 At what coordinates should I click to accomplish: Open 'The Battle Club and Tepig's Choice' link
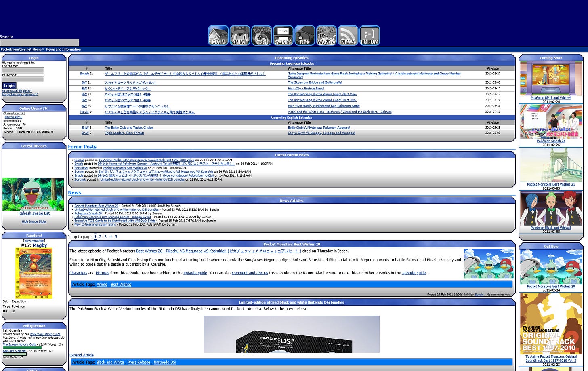point(129,128)
